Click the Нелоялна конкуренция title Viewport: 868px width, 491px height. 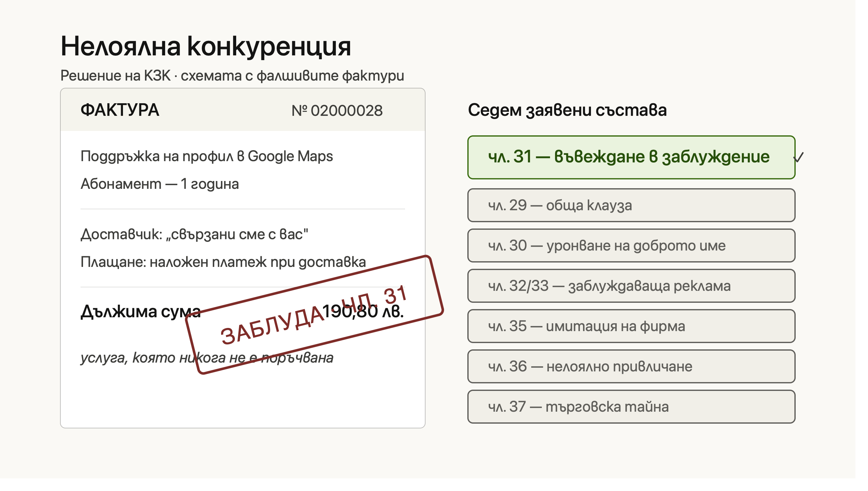[x=206, y=47]
